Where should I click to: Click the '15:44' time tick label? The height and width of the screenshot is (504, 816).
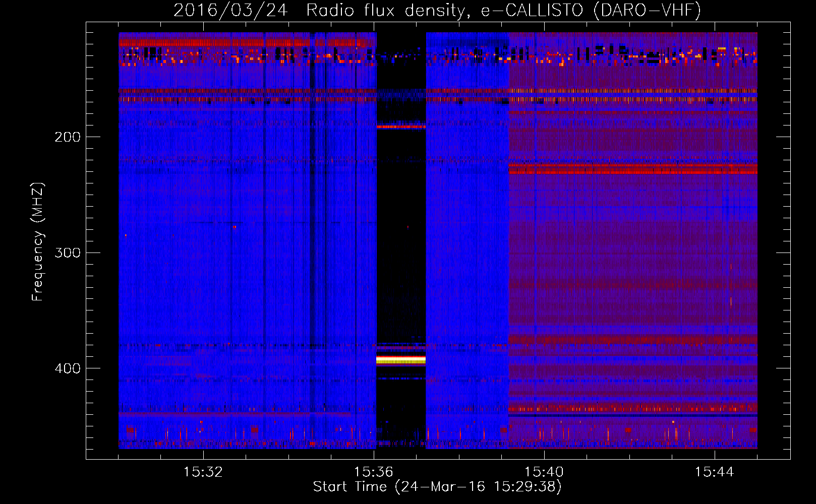(x=714, y=472)
